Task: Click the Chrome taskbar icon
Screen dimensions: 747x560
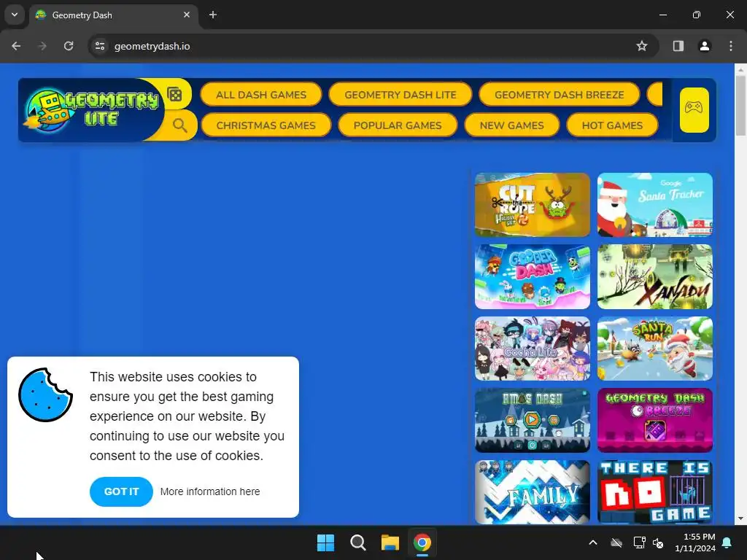Action: point(422,542)
